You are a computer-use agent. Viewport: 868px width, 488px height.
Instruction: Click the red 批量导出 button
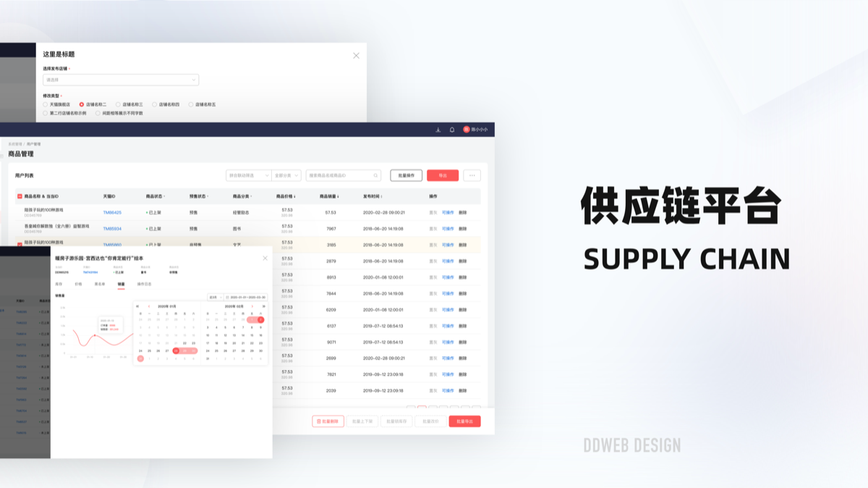464,421
